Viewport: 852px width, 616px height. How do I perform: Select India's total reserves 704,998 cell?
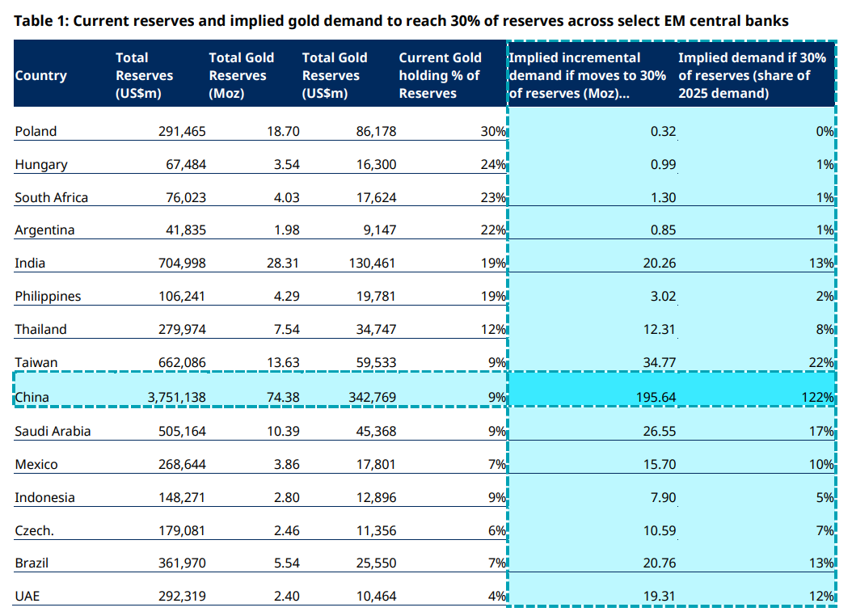click(182, 264)
